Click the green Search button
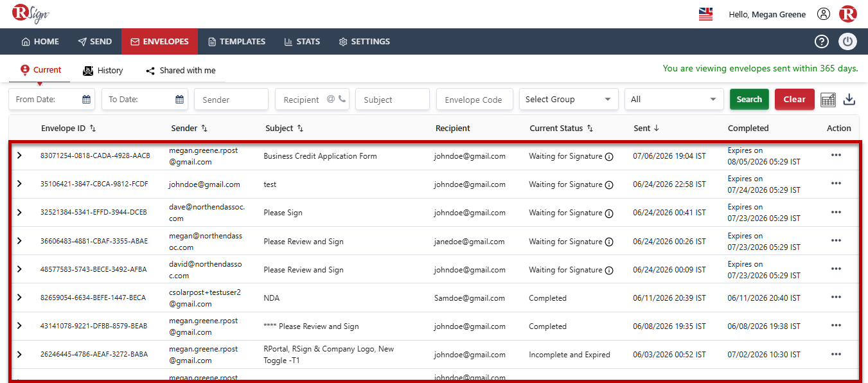Screen dimensions: 868x383 pos(749,100)
